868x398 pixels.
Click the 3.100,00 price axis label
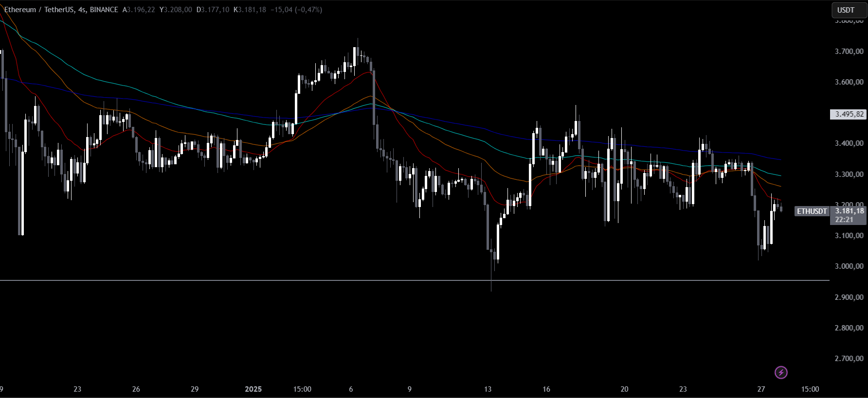[849, 235]
